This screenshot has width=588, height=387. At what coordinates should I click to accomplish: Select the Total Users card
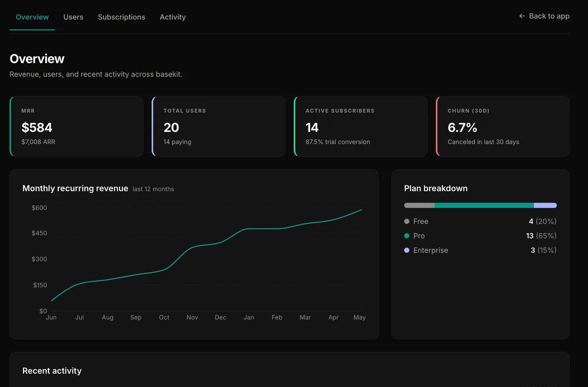[x=219, y=127]
